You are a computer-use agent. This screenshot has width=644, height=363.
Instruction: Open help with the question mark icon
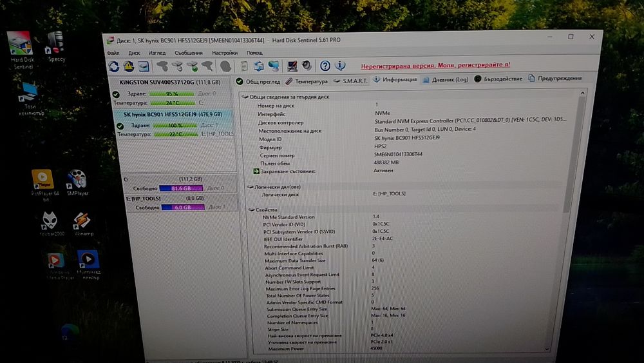325,66
